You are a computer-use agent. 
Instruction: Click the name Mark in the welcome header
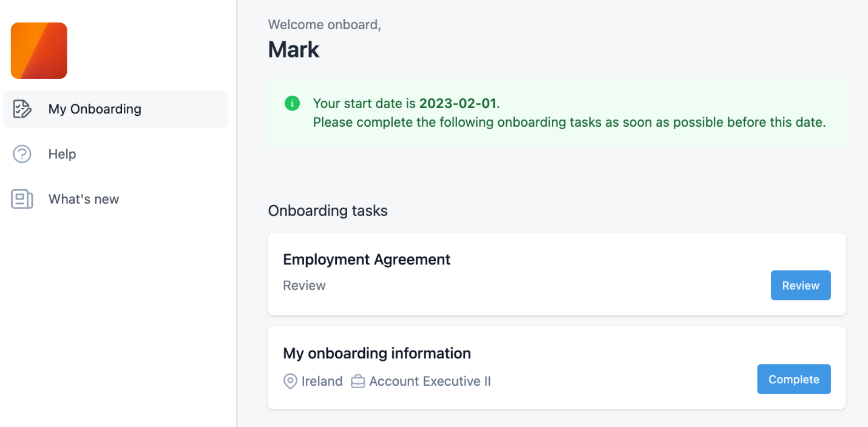coord(294,50)
